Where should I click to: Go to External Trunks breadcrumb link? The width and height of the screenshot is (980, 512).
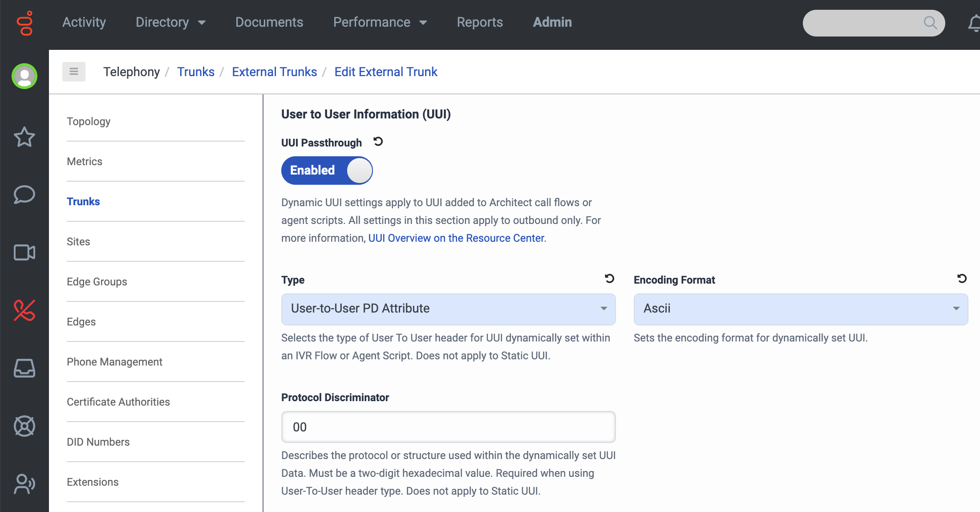274,72
